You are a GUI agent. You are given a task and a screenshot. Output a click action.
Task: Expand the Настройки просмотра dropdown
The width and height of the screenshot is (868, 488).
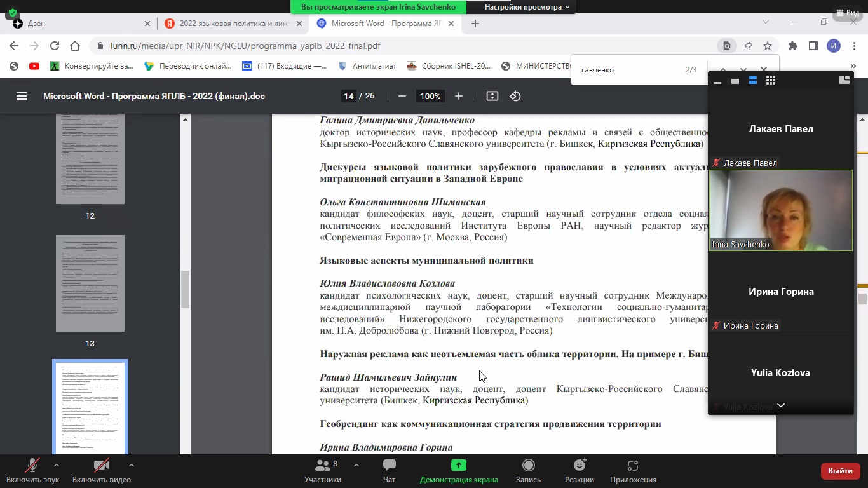pos(527,7)
